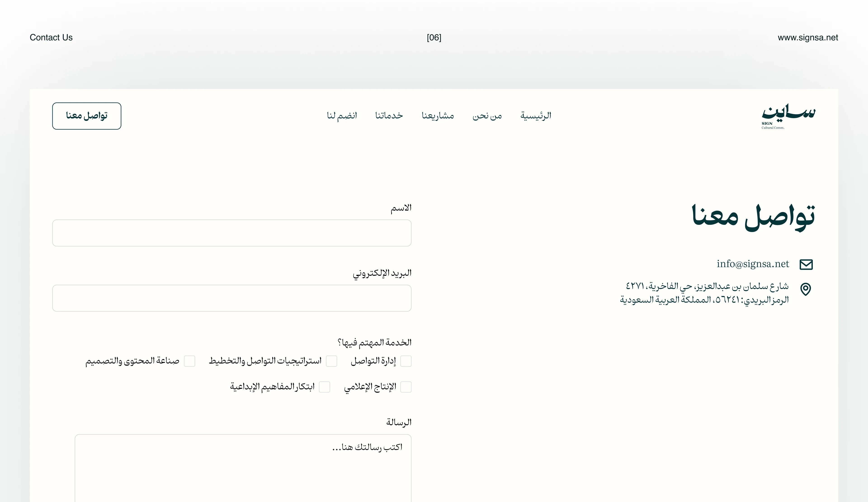
Task: Click inside the الرسالة message textarea
Action: [x=243, y=472]
